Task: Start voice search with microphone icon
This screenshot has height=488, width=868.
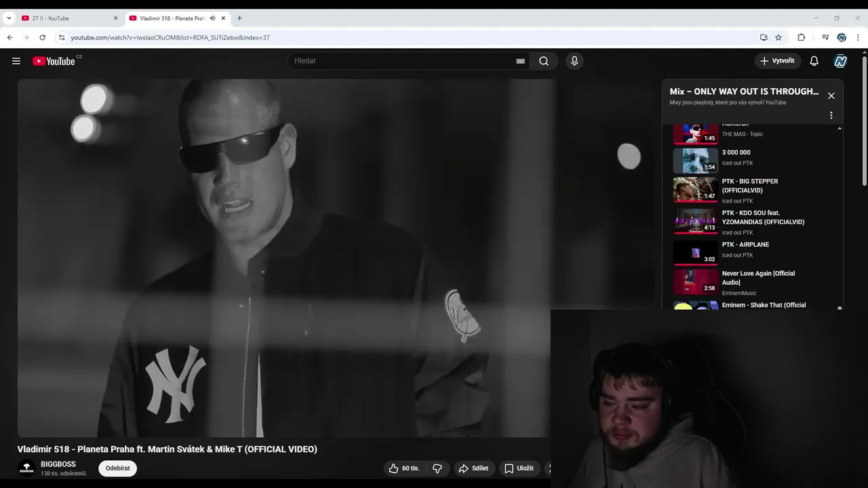Action: coord(574,61)
